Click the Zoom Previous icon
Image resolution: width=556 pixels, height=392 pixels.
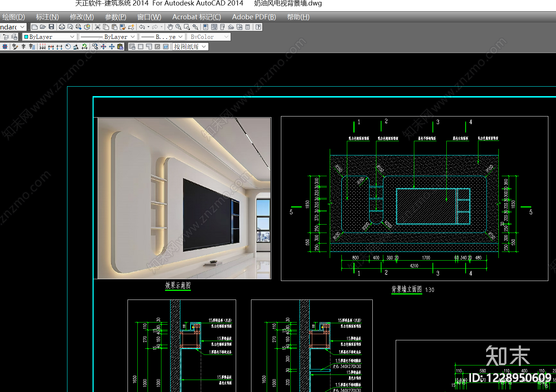click(195, 27)
